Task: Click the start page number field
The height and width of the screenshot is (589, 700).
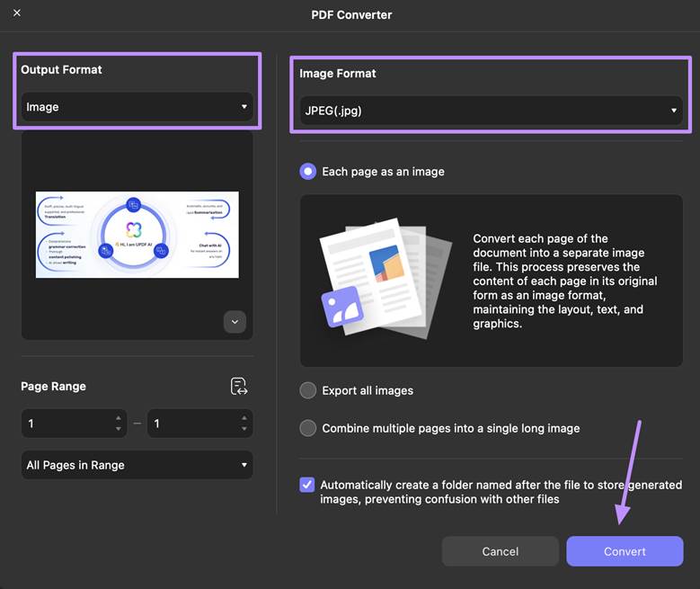Action: (x=74, y=424)
